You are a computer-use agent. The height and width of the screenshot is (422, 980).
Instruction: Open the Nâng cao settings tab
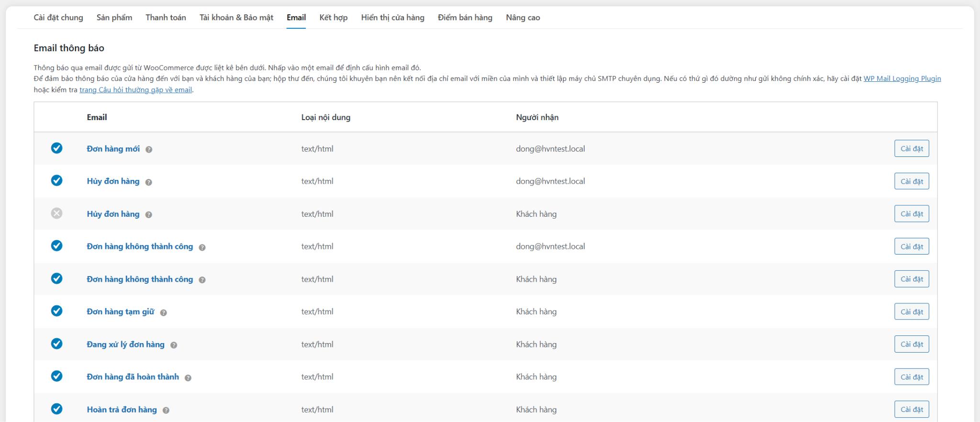tap(523, 18)
